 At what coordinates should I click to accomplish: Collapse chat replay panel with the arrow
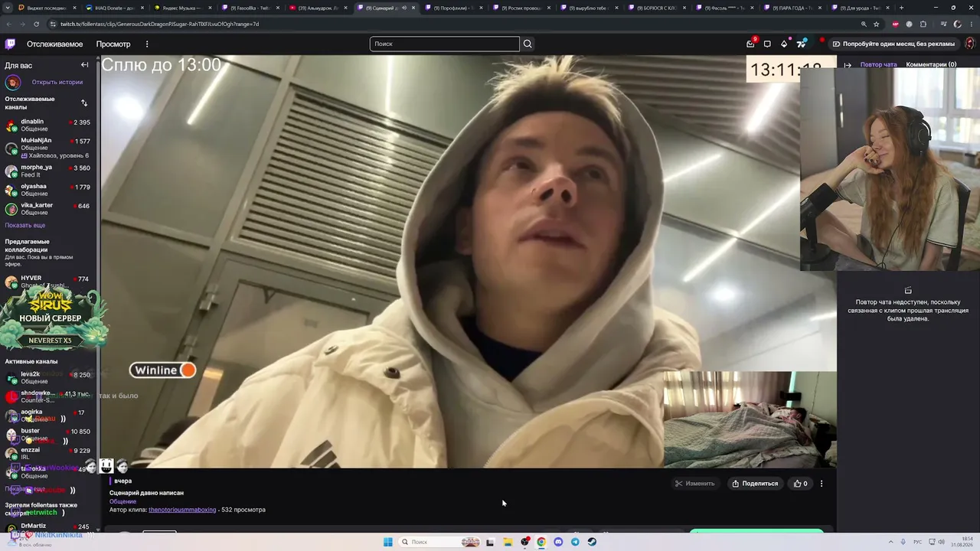coord(848,65)
